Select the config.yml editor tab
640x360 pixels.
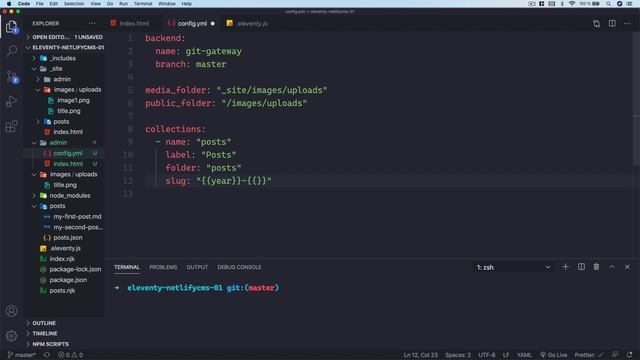191,24
